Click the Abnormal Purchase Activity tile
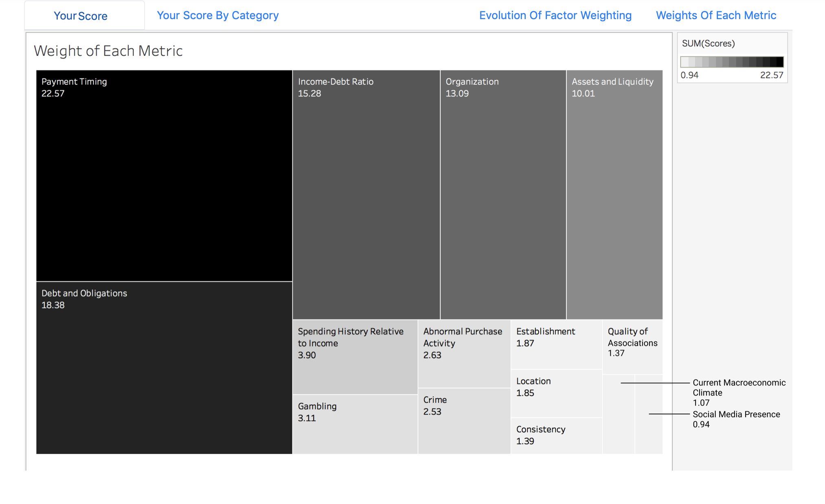The height and width of the screenshot is (504, 825). click(x=464, y=353)
